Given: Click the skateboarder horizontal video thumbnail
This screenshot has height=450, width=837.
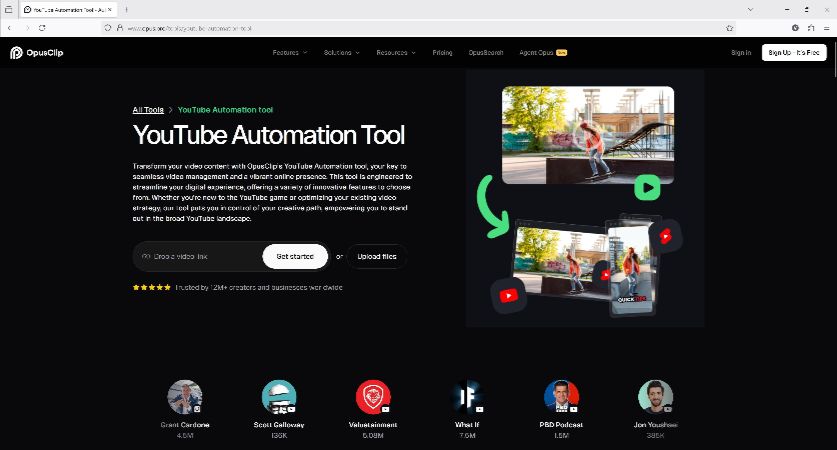Looking at the screenshot, I should click(588, 135).
